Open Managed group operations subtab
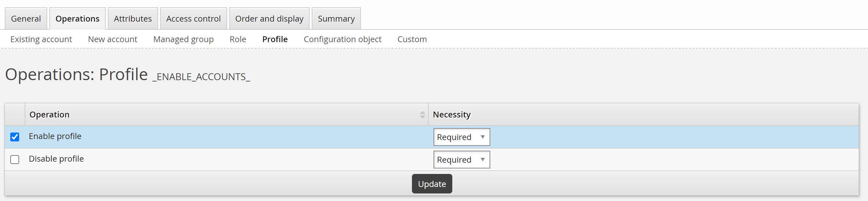 tap(183, 39)
